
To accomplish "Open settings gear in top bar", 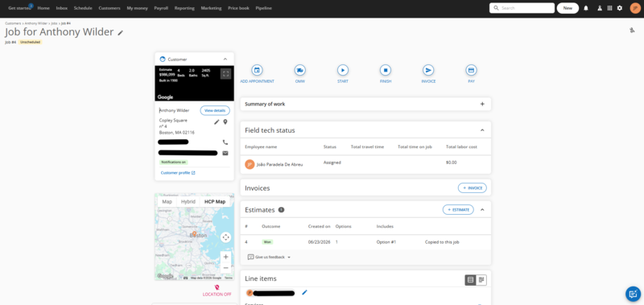I will (x=620, y=8).
